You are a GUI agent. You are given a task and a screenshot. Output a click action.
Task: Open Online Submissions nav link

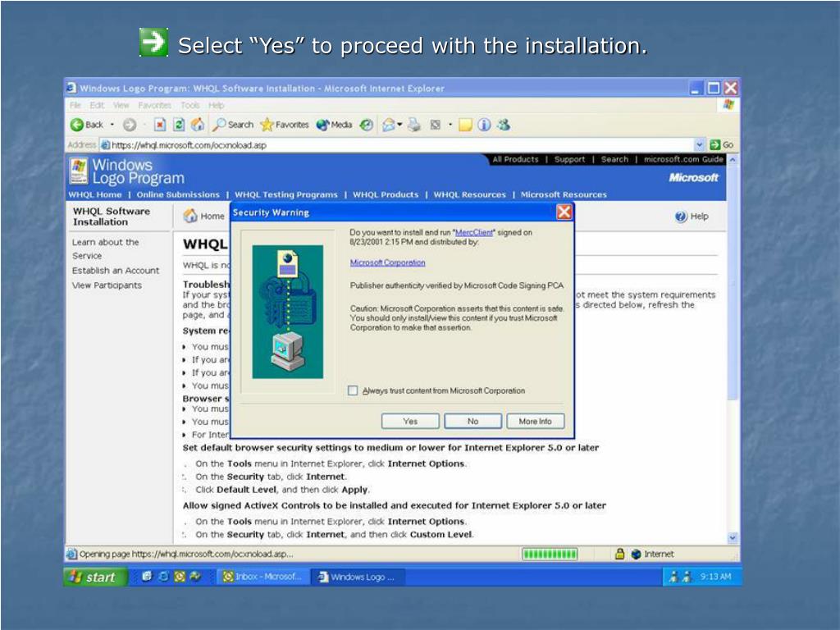pos(178,194)
